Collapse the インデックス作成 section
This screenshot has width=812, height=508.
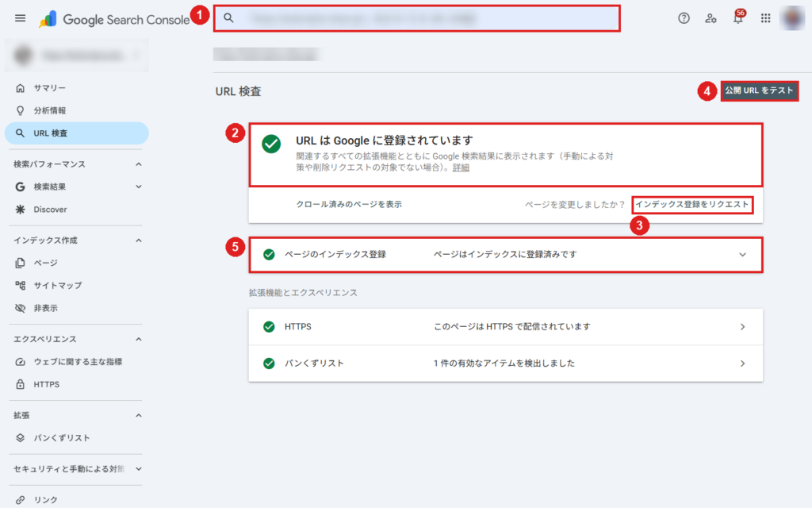138,241
